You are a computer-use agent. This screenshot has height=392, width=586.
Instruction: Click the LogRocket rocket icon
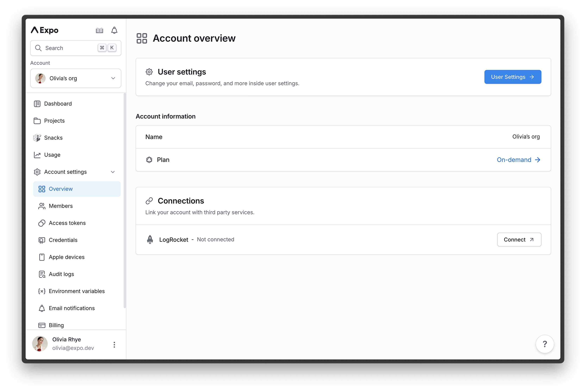tap(150, 239)
